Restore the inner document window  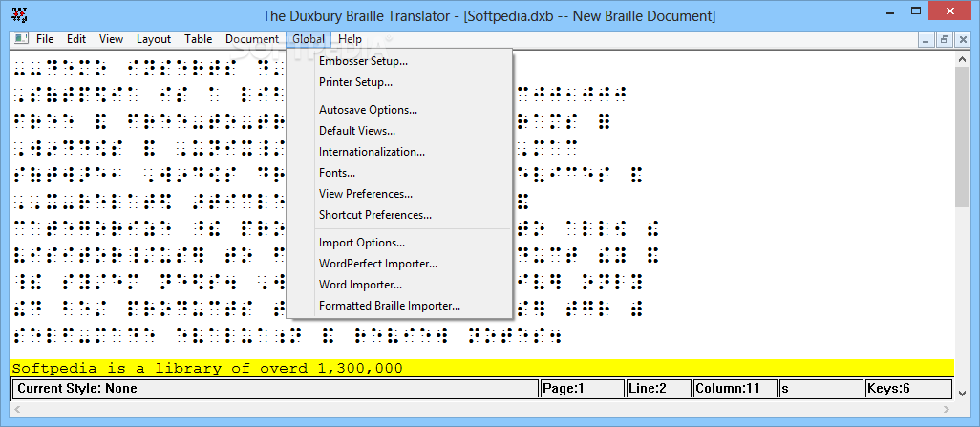click(944, 39)
